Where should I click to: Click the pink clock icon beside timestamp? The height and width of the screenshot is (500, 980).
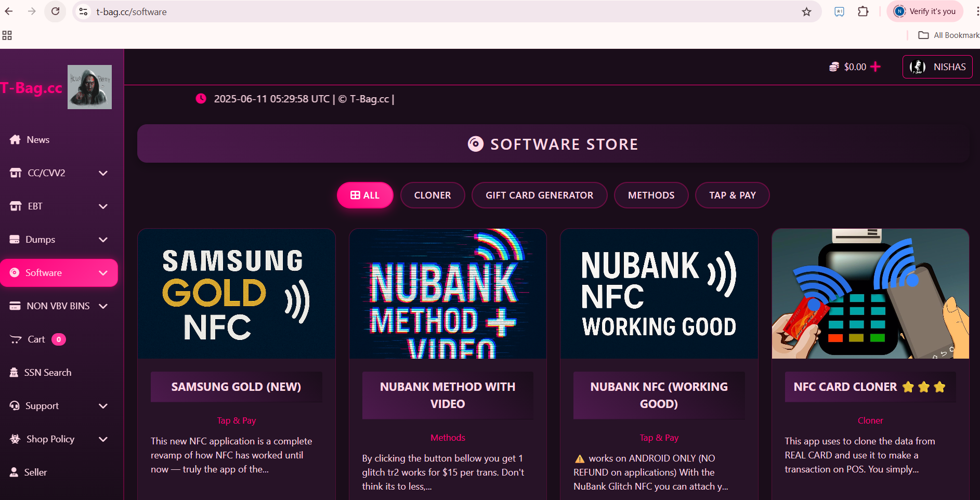coord(201,98)
